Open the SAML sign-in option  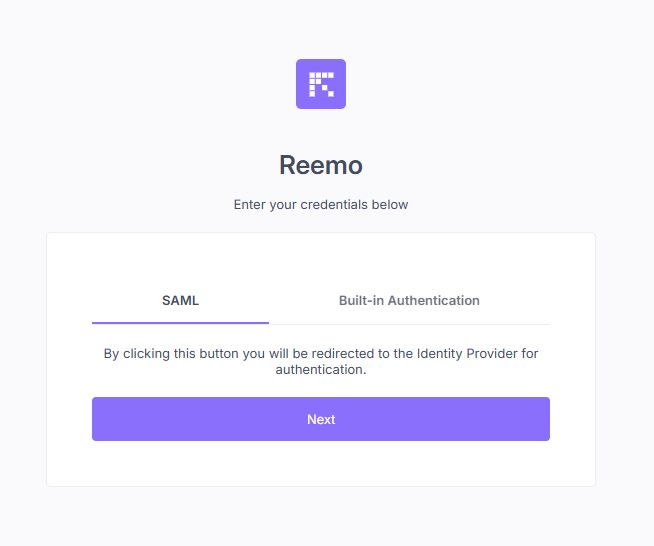pyautogui.click(x=180, y=300)
